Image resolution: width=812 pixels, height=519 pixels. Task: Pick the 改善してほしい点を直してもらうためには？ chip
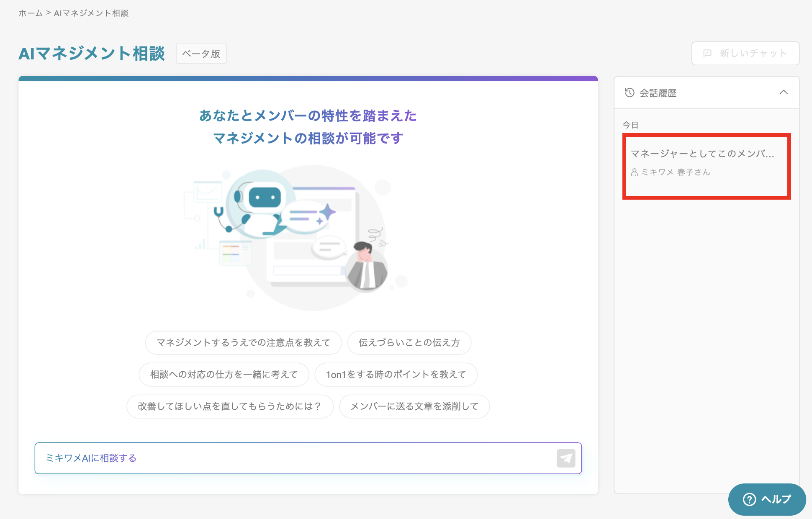point(230,406)
